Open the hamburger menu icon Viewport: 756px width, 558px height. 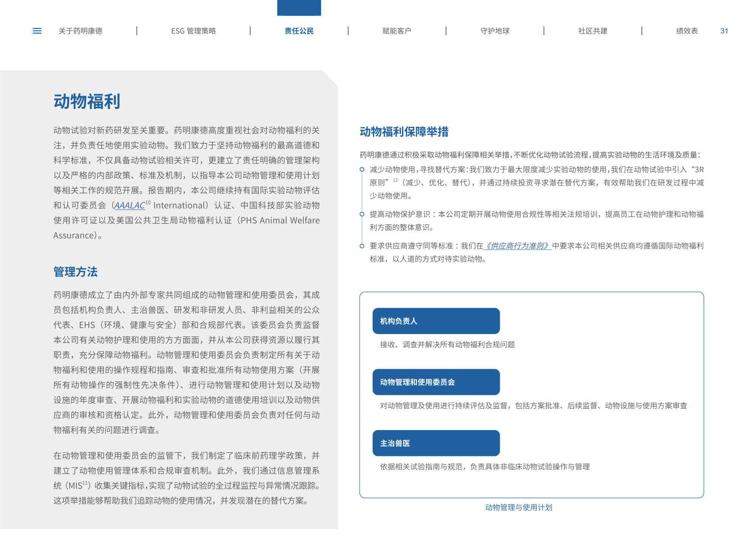click(x=37, y=31)
